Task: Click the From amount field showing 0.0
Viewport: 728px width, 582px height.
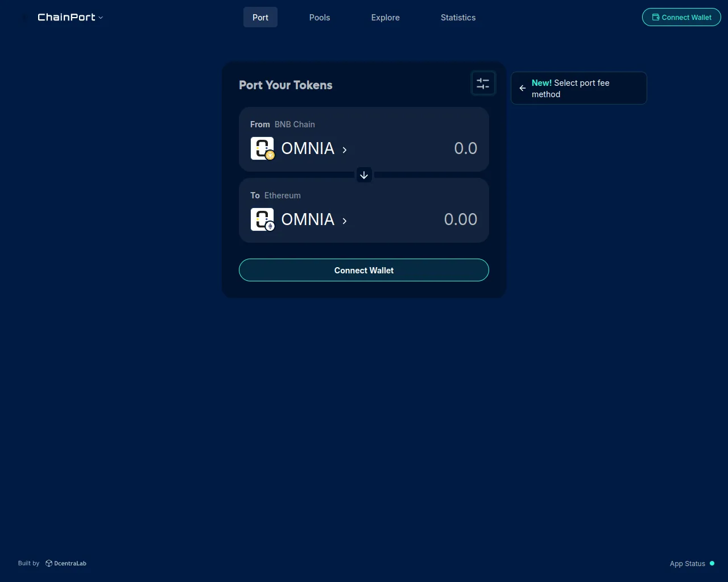Action: 466,148
